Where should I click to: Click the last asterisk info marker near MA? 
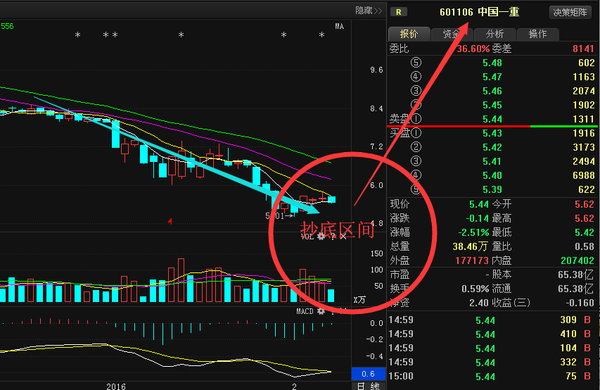321,35
